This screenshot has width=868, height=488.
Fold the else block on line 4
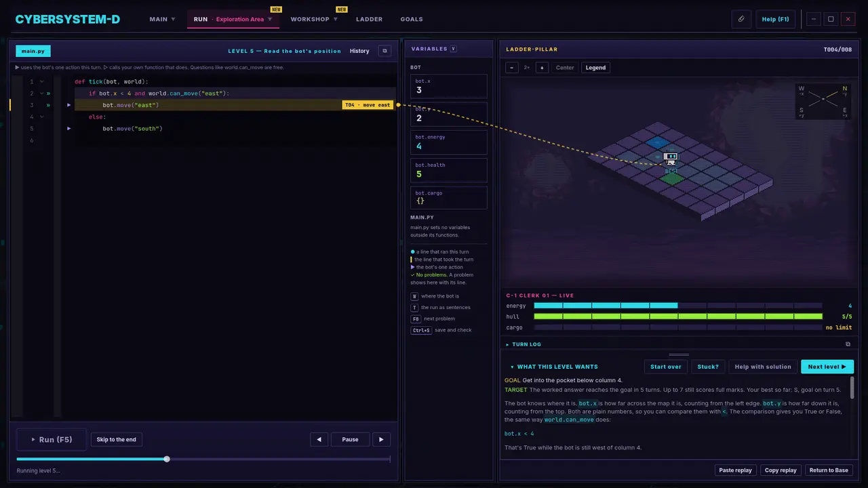tap(41, 117)
